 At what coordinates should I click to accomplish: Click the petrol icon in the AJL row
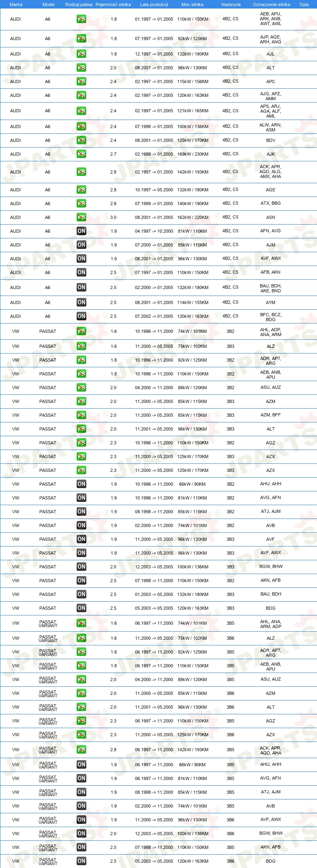pos(81,54)
